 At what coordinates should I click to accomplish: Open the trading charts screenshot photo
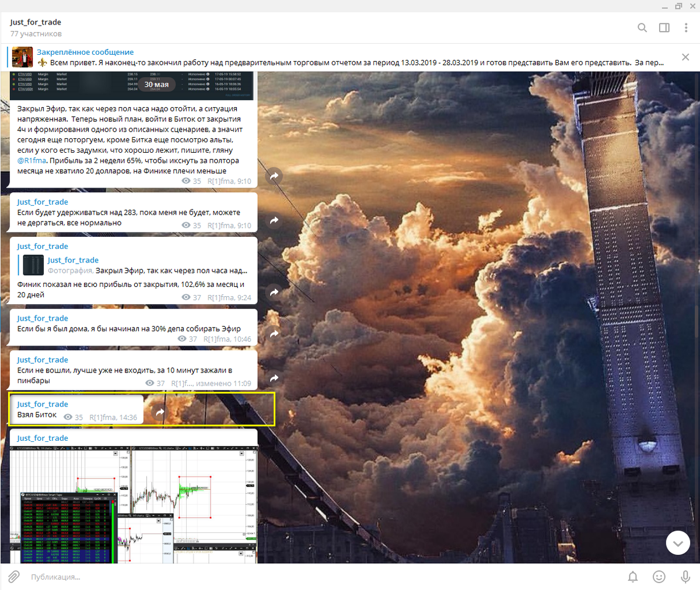pos(134,505)
